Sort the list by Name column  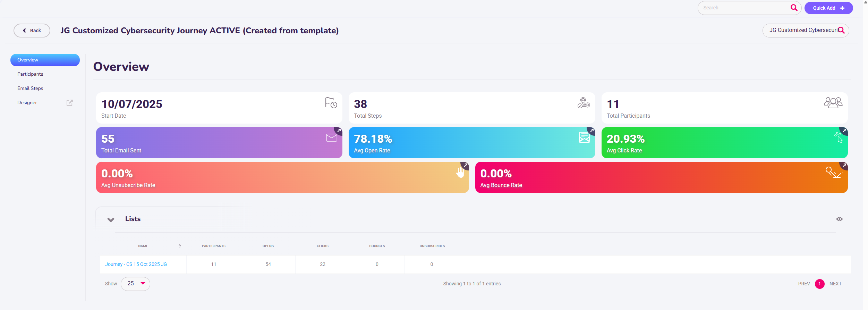[x=143, y=246]
